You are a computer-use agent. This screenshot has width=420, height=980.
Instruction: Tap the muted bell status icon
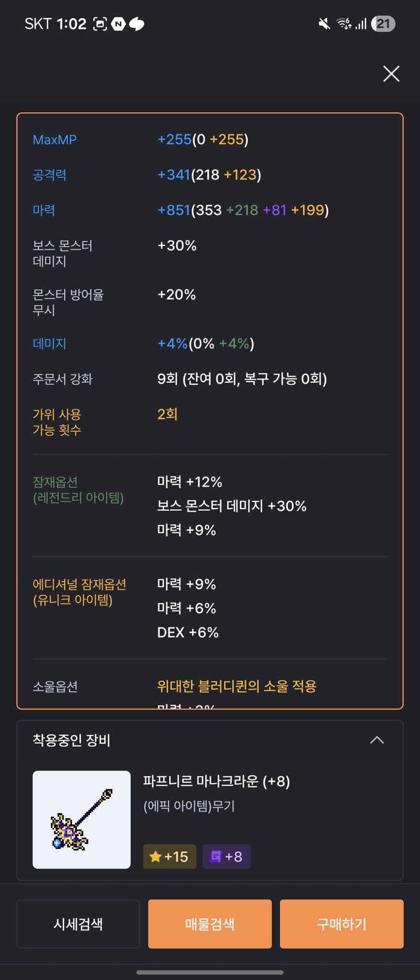tap(324, 24)
